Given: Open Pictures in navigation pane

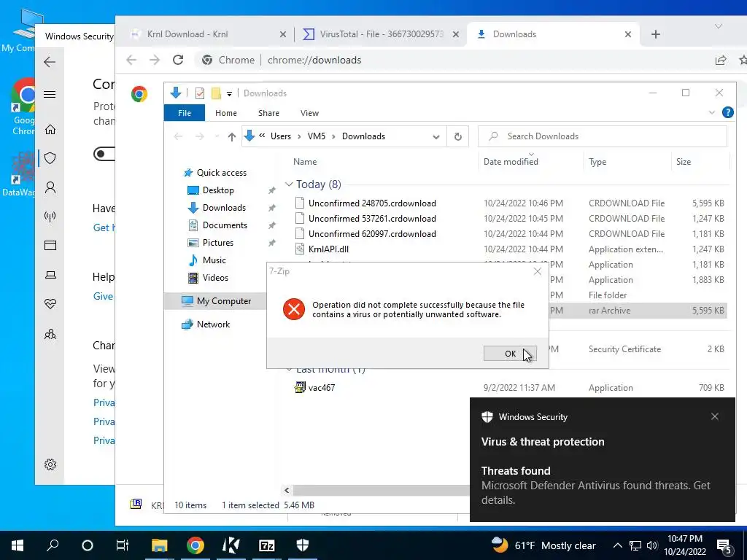Looking at the screenshot, I should [x=217, y=242].
